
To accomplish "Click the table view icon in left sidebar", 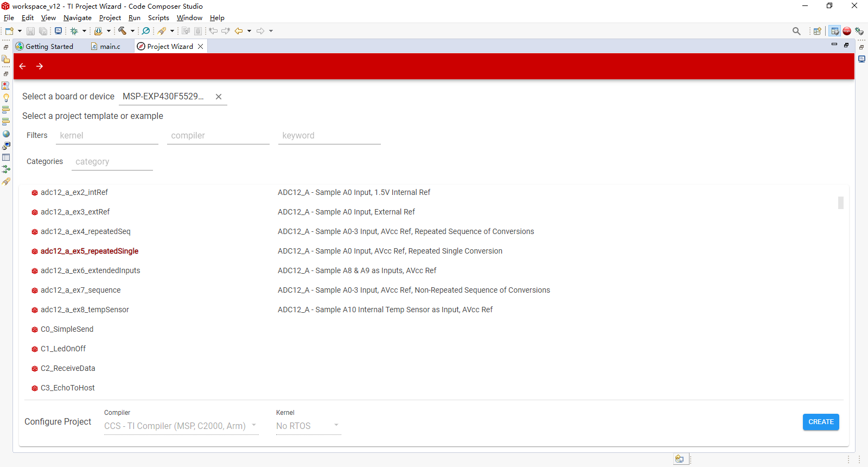I will (6, 157).
